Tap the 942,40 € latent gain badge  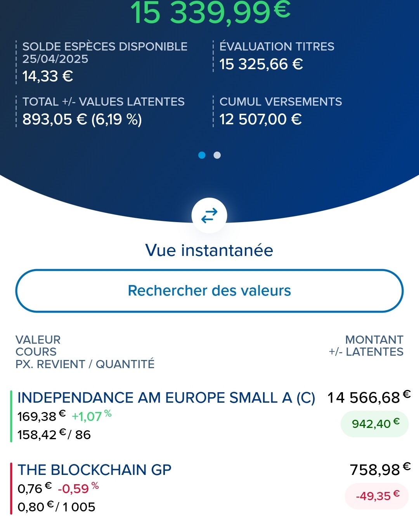[x=375, y=424]
